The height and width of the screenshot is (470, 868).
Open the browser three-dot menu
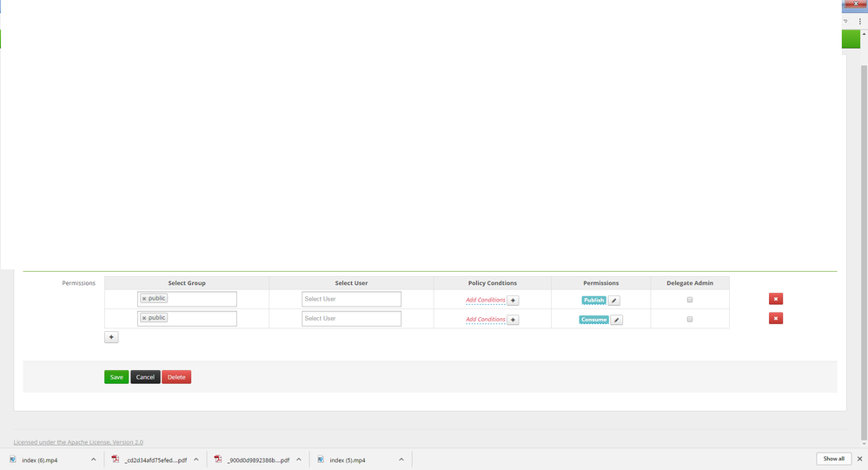point(859,21)
